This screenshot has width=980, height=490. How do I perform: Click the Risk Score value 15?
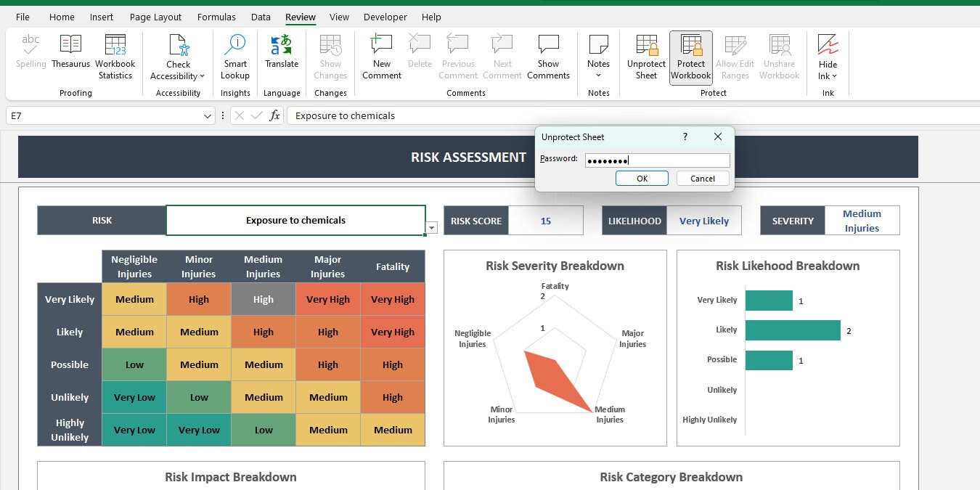tap(546, 221)
